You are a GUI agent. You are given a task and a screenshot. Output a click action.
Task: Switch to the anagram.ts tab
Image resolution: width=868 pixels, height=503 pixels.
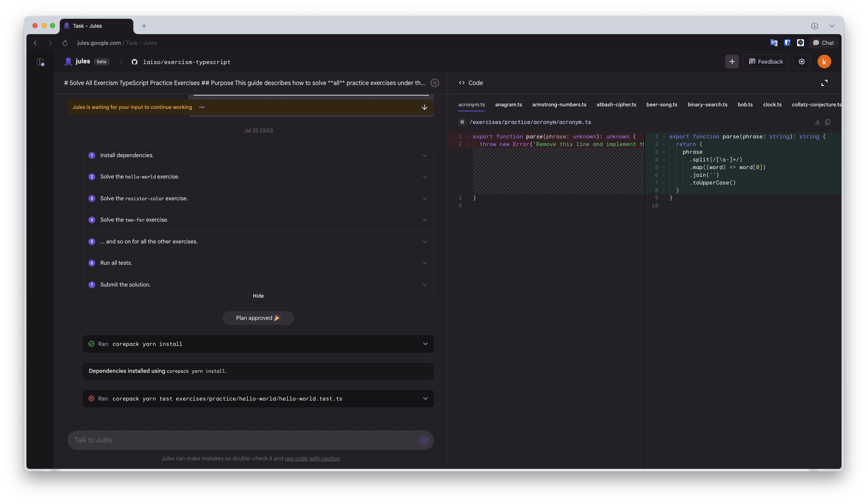(508, 105)
